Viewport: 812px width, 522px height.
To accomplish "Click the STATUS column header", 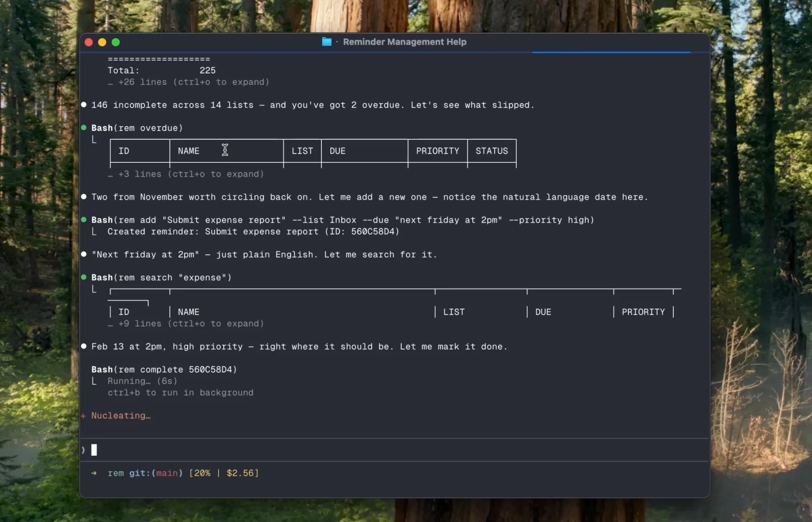I will [491, 150].
